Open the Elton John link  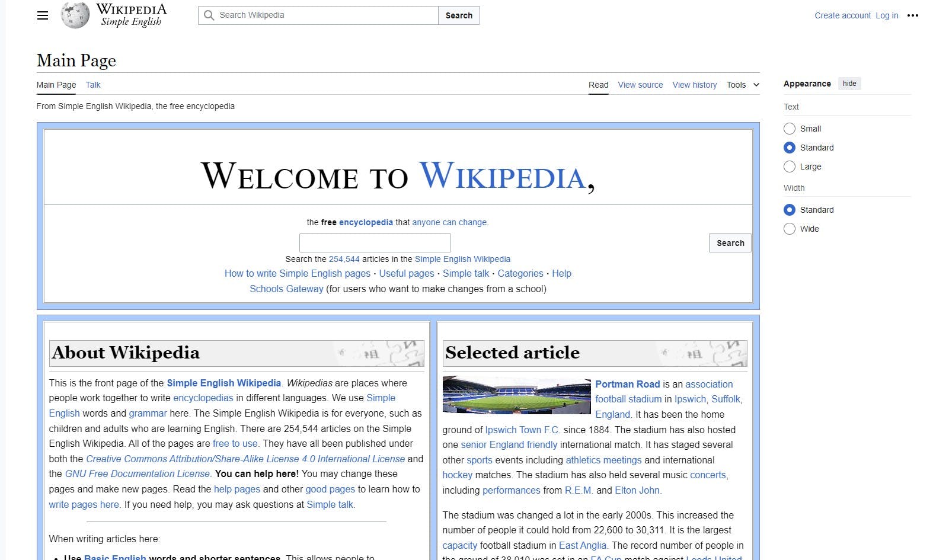[637, 490]
